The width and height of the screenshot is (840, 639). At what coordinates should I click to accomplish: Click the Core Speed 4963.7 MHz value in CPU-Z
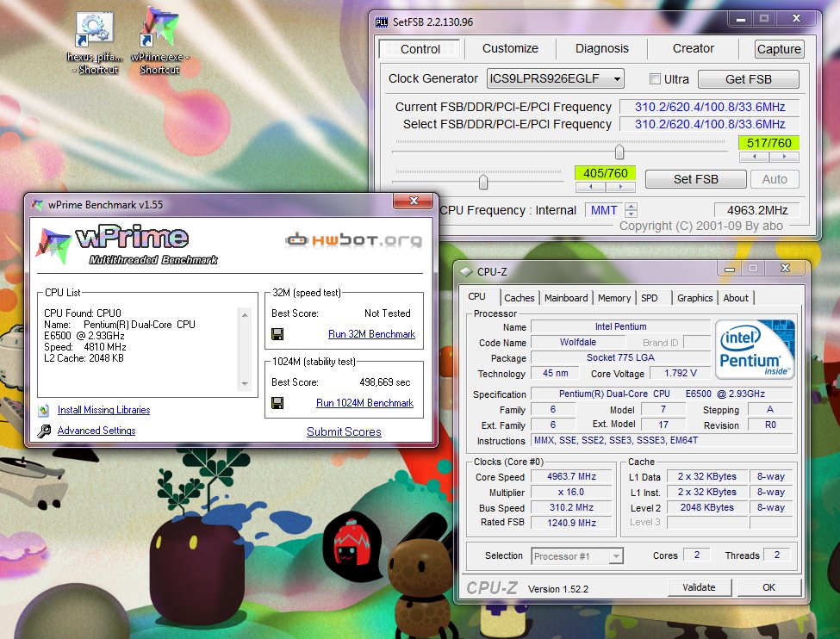(571, 476)
